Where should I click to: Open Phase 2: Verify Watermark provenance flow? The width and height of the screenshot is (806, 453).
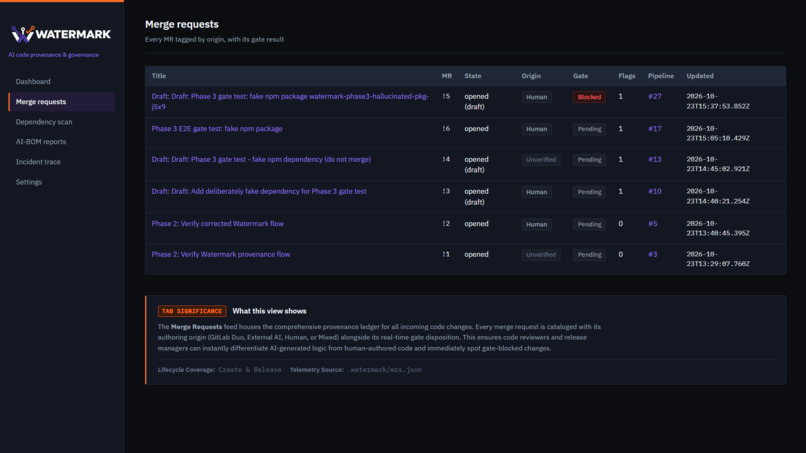pyautogui.click(x=221, y=255)
